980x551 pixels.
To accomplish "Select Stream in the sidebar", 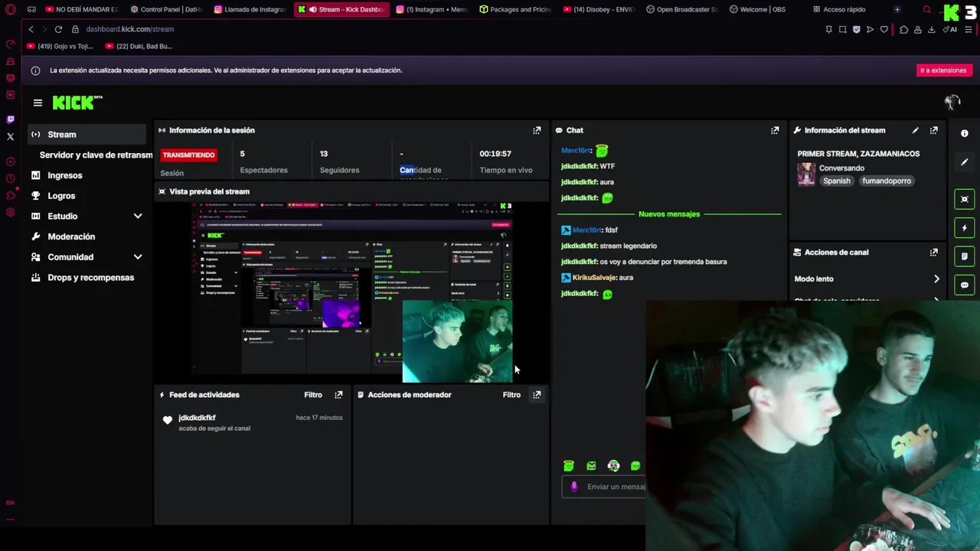I will pyautogui.click(x=86, y=134).
